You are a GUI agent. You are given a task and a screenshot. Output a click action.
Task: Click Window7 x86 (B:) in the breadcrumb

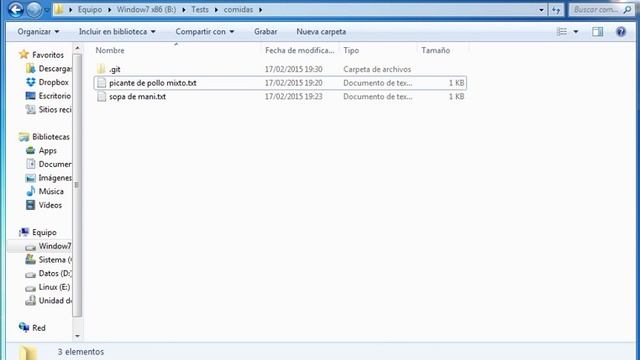[146, 9]
